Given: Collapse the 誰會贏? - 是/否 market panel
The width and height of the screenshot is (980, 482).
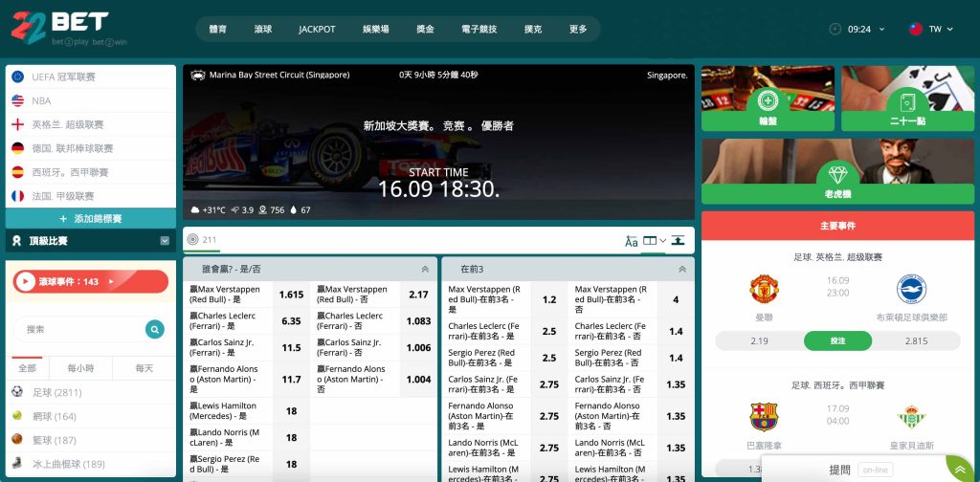Looking at the screenshot, I should tap(425, 269).
